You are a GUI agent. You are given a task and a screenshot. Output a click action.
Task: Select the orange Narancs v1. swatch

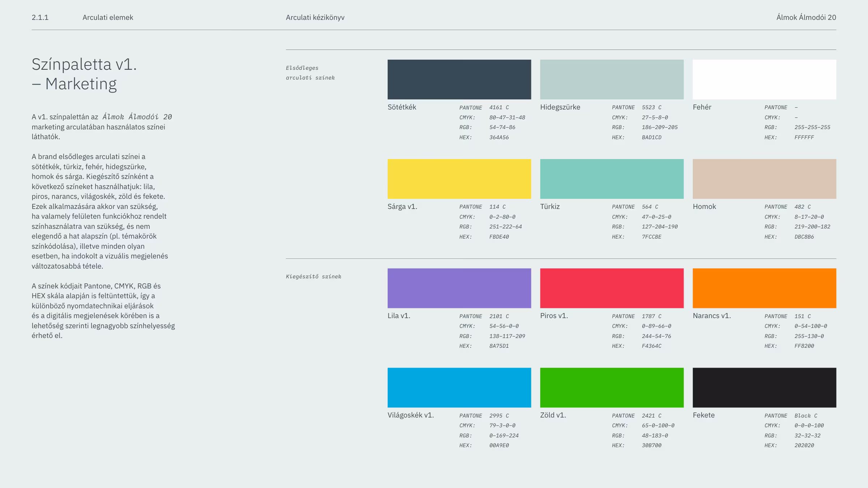[x=765, y=288]
